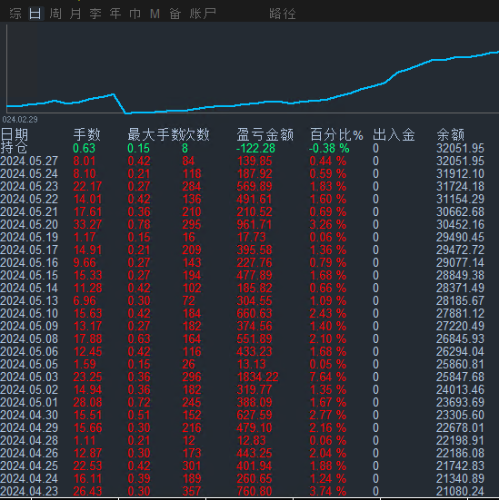The height and width of the screenshot is (500, 499).
Task: Click the 盈亏金额 column header
Action: [265, 135]
